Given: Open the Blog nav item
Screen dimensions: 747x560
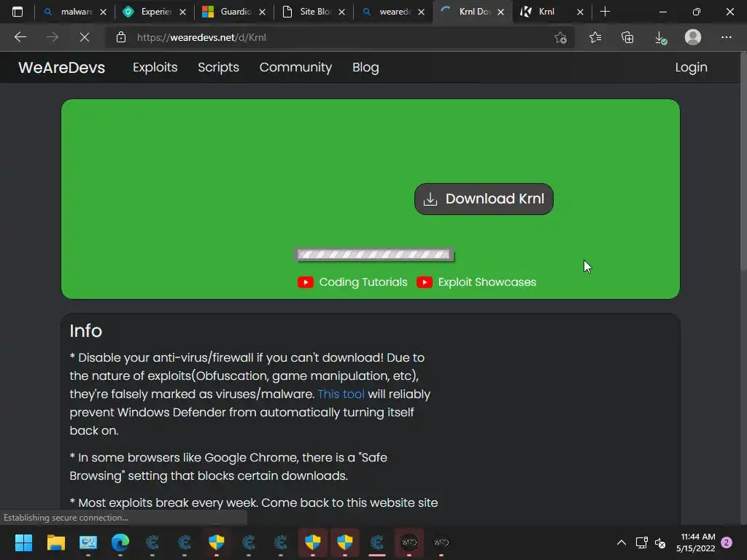Looking at the screenshot, I should (365, 67).
